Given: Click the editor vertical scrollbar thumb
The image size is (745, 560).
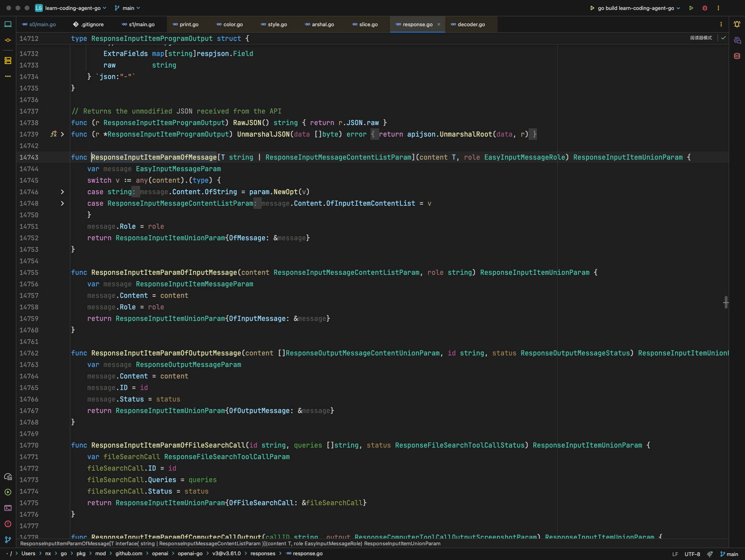Looking at the screenshot, I should click(x=726, y=302).
